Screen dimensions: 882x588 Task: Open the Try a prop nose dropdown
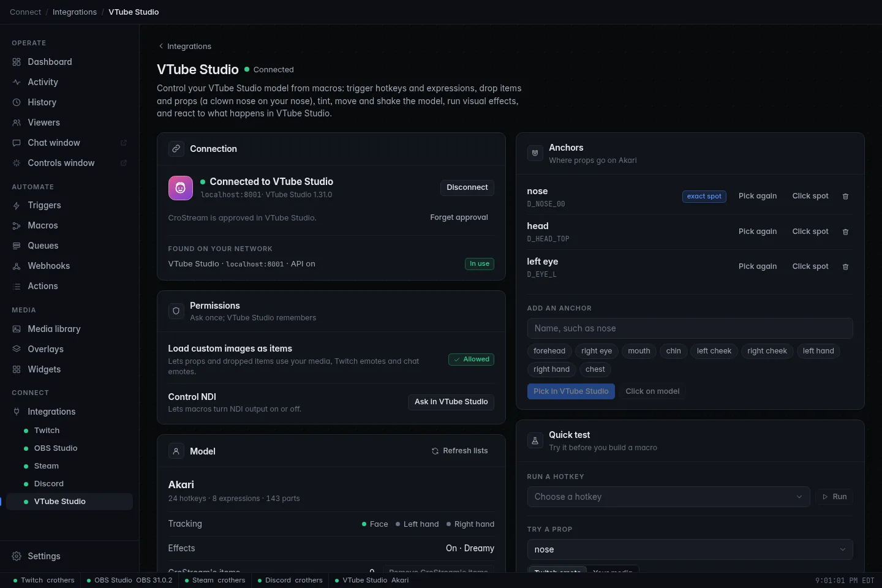pyautogui.click(x=690, y=549)
